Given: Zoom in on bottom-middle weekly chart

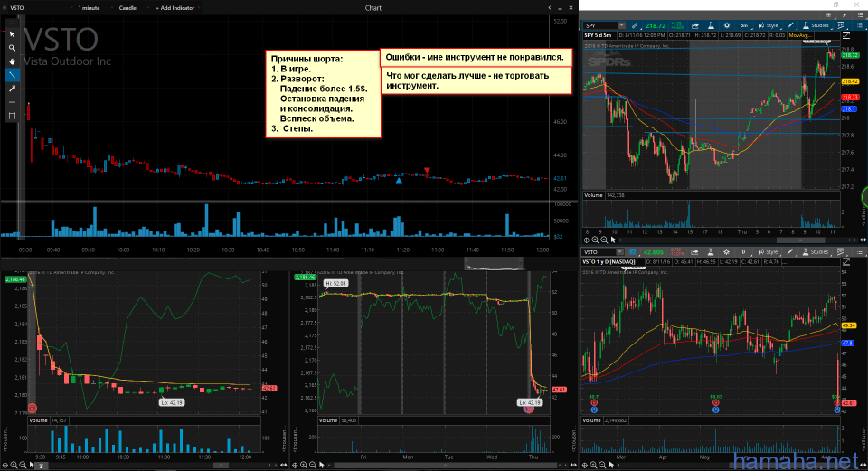Looking at the screenshot, I should pyautogui.click(x=304, y=466).
